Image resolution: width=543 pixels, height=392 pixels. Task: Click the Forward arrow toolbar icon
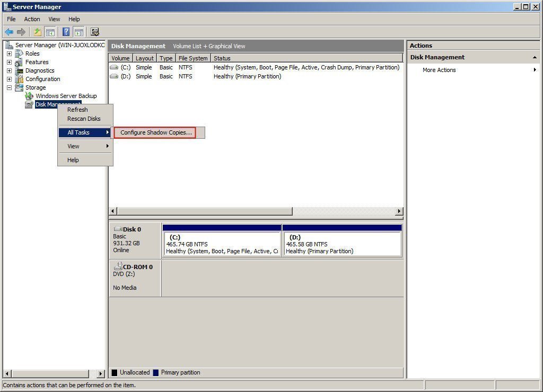(21, 32)
